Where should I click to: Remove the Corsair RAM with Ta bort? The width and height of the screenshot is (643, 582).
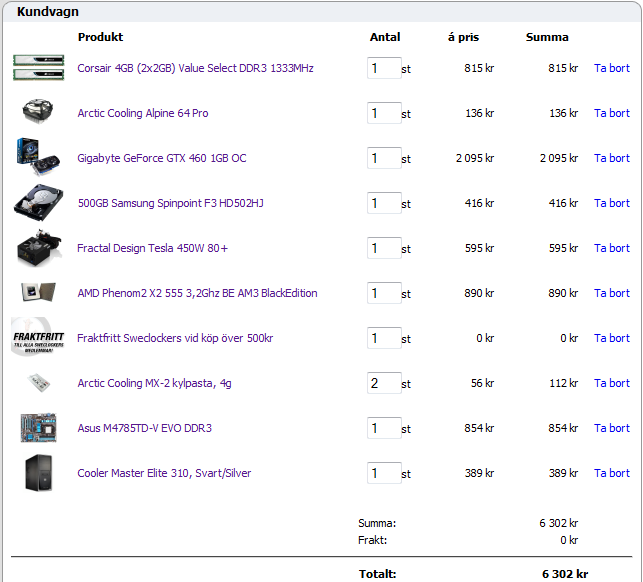pyautogui.click(x=611, y=68)
